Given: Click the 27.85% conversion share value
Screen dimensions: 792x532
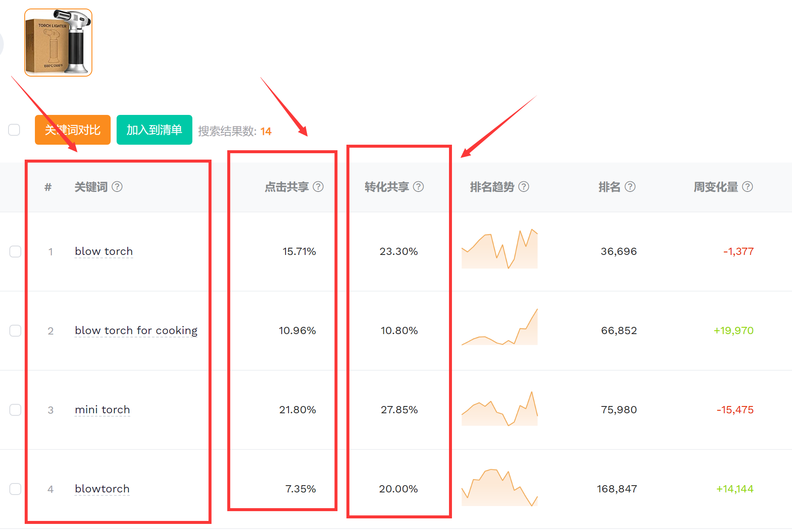Looking at the screenshot, I should (399, 410).
